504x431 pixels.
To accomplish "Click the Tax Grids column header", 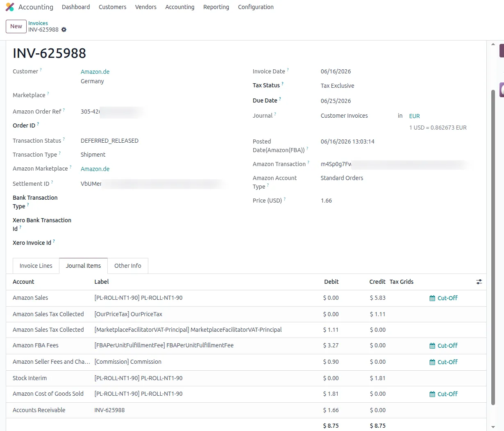I will click(402, 282).
